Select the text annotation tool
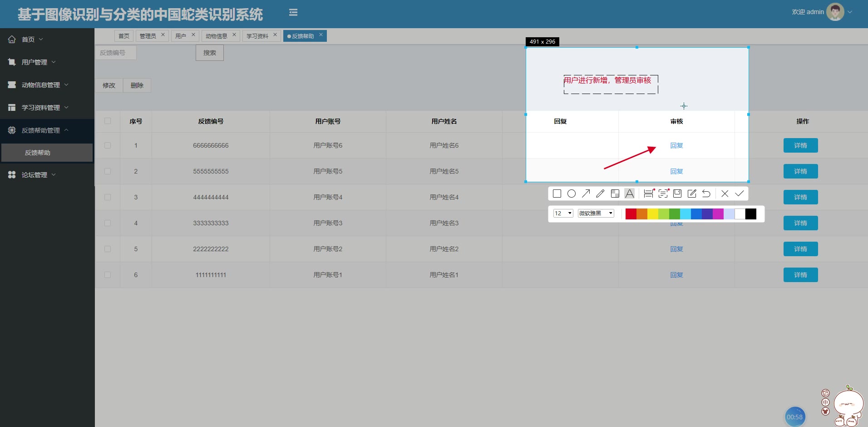This screenshot has width=868, height=427. pyautogui.click(x=630, y=194)
